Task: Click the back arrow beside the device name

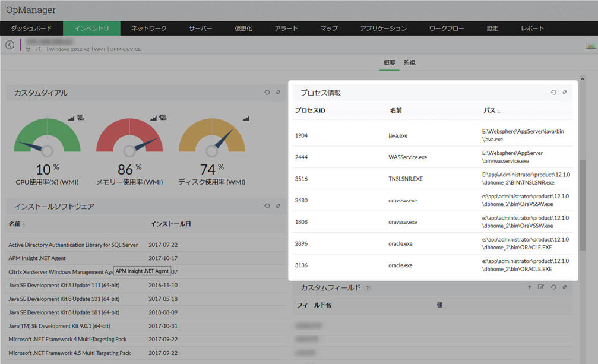Action: 10,45
